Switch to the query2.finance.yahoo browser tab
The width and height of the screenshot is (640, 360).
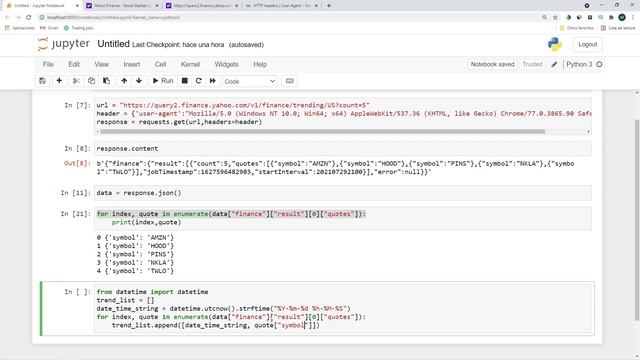[x=202, y=6]
